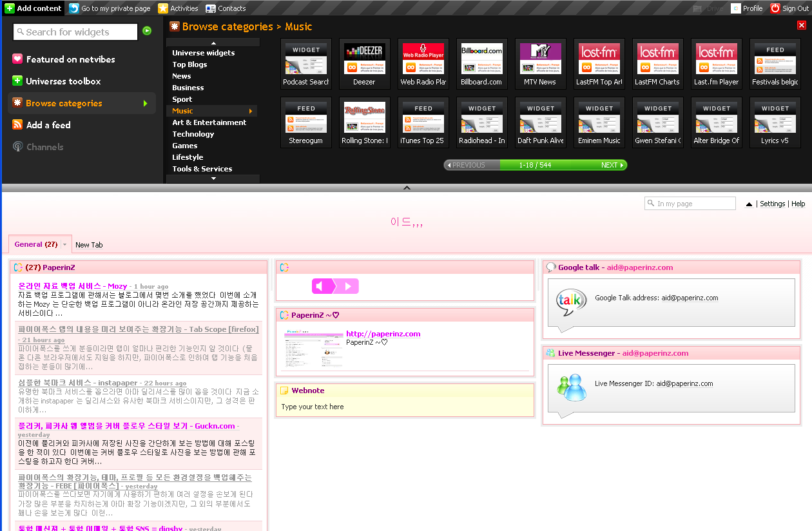The height and width of the screenshot is (531, 812).
Task: Click the pink player next arrow
Action: (x=347, y=286)
